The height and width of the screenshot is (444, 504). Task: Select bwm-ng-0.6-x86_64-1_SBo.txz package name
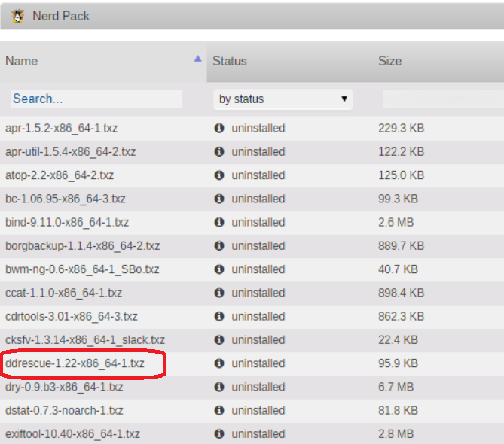82,269
